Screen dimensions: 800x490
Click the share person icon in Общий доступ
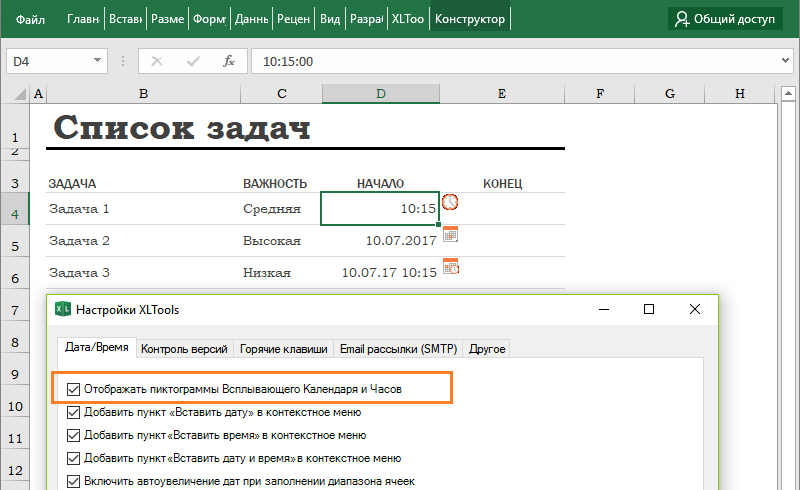pos(682,19)
